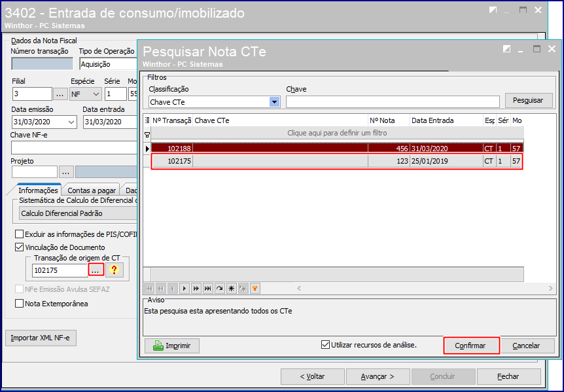Click the Cancelar button
Image resolution: width=564 pixels, height=392 pixels.
[x=527, y=346]
